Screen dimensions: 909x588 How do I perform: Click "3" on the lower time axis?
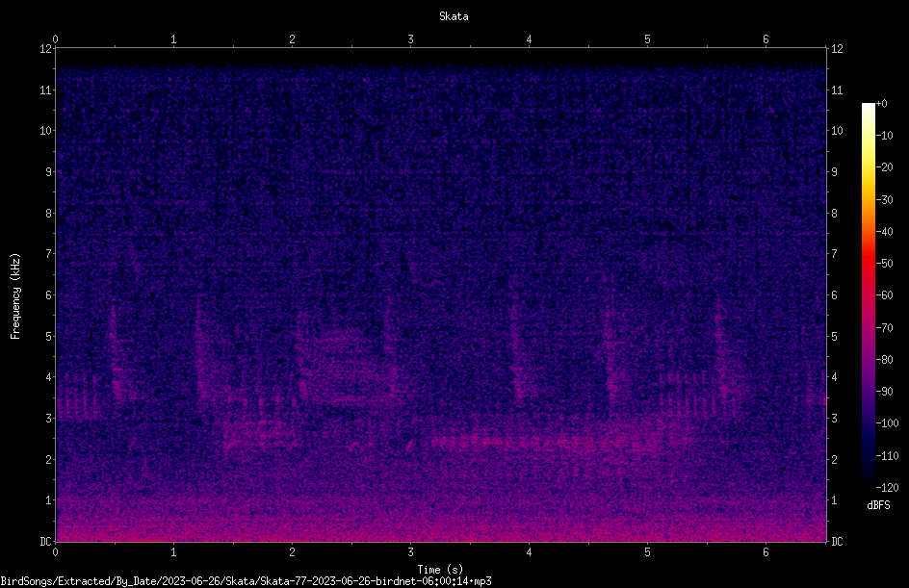click(410, 552)
